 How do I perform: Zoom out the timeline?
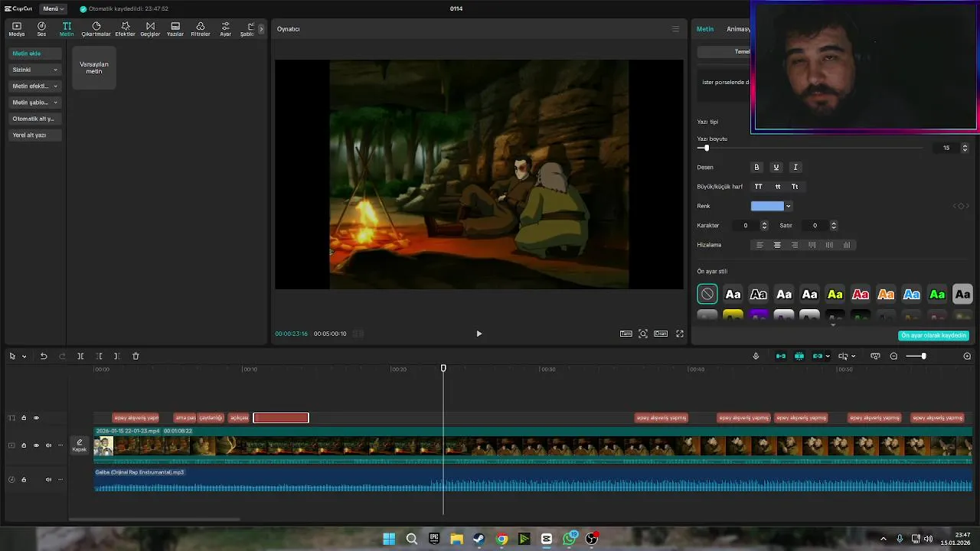coord(893,357)
